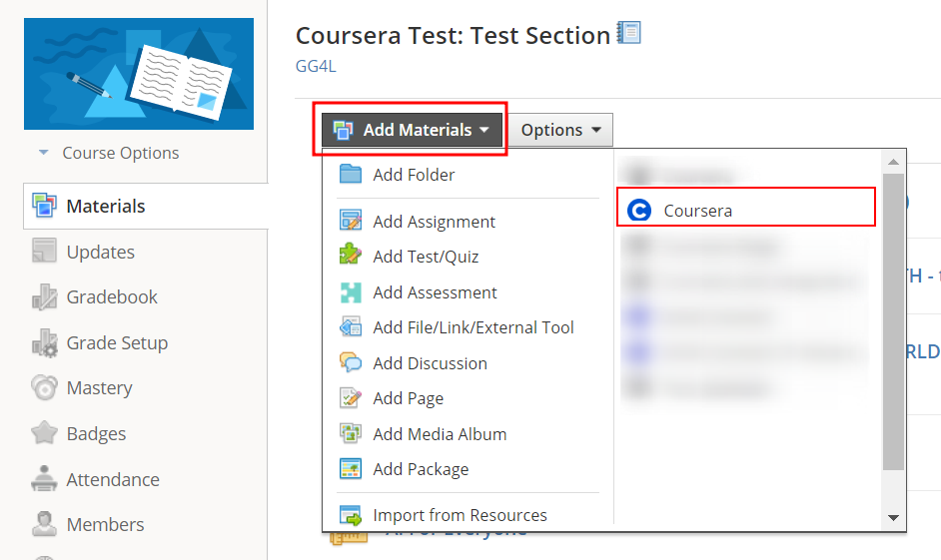Click the Coursera logo icon
This screenshot has width=941, height=560.
click(638, 211)
